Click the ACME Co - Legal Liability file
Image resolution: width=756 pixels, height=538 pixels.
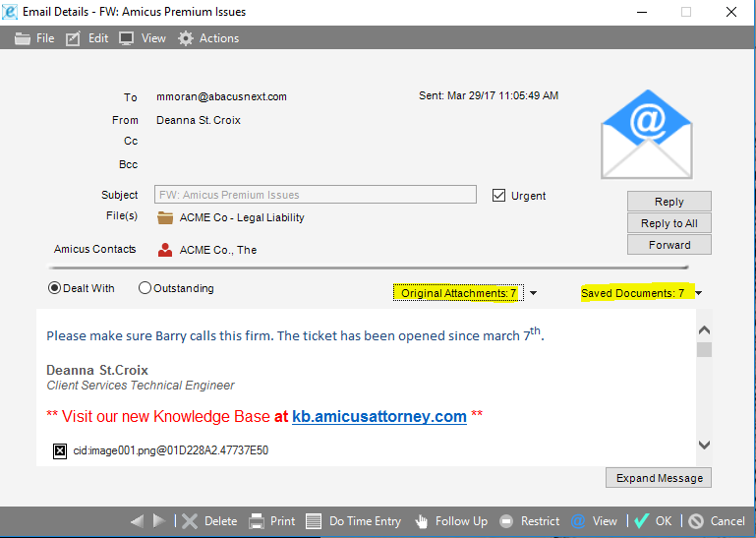(242, 217)
